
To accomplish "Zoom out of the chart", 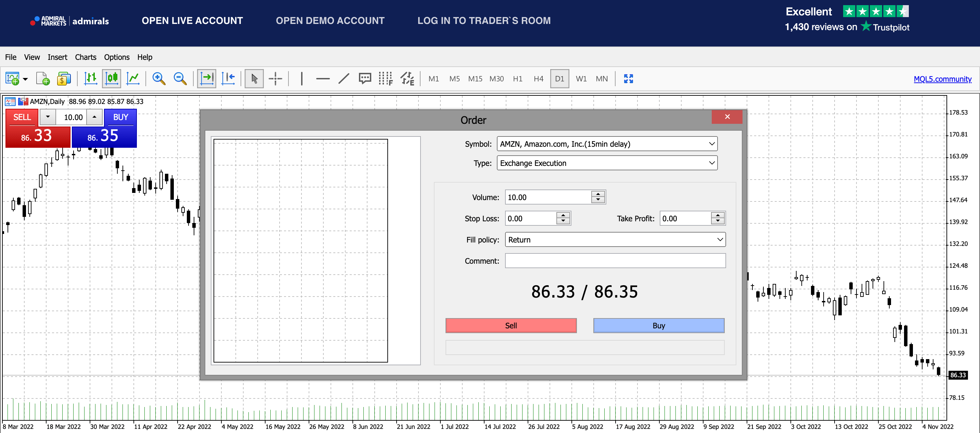I will click(180, 79).
